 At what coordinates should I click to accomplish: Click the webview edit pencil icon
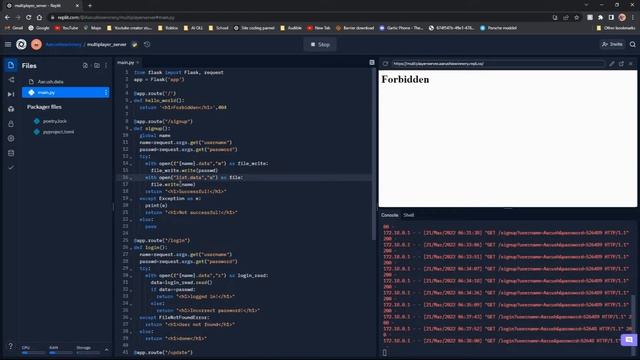point(611,64)
